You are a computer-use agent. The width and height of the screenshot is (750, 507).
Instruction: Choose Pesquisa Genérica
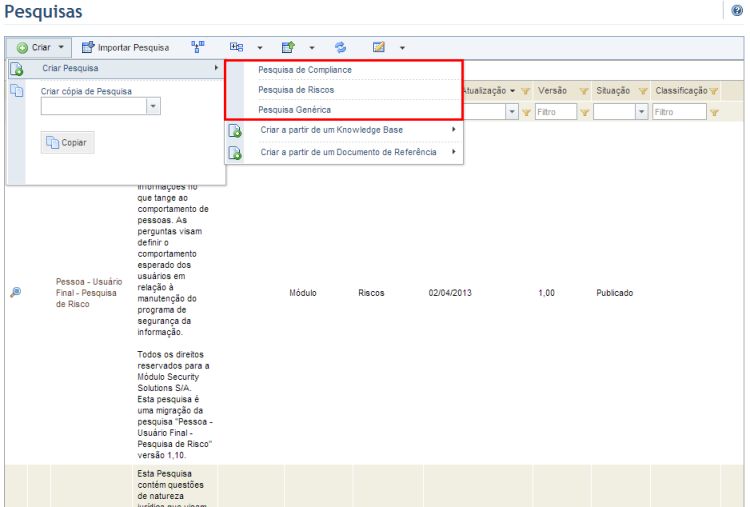coord(295,110)
